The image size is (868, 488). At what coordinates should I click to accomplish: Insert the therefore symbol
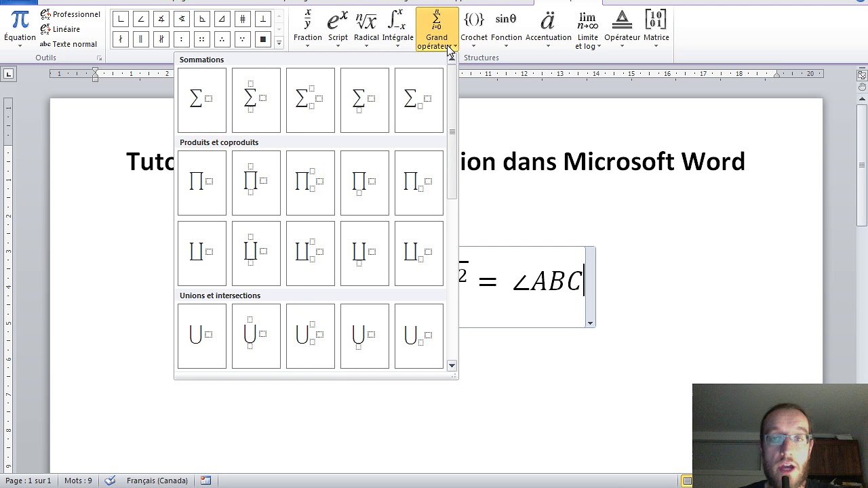[222, 39]
